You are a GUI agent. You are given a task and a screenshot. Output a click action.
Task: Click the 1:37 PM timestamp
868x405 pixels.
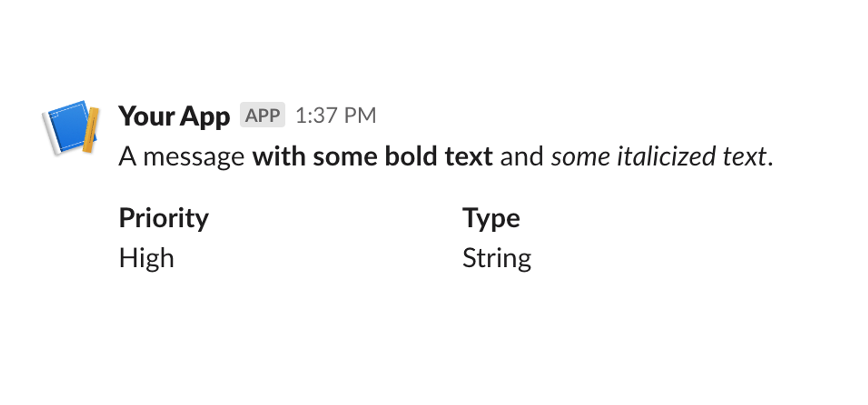(x=336, y=115)
